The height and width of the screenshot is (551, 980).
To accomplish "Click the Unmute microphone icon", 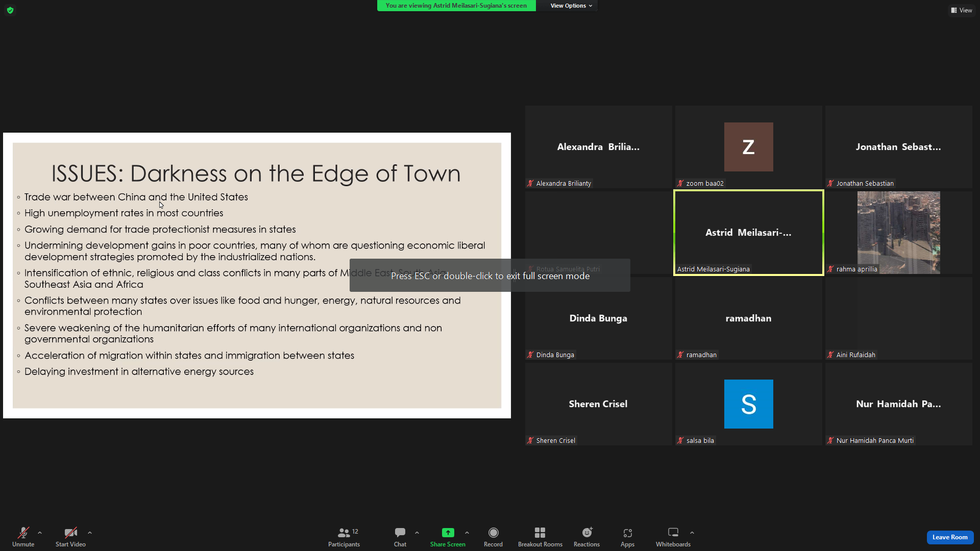I will 23,533.
